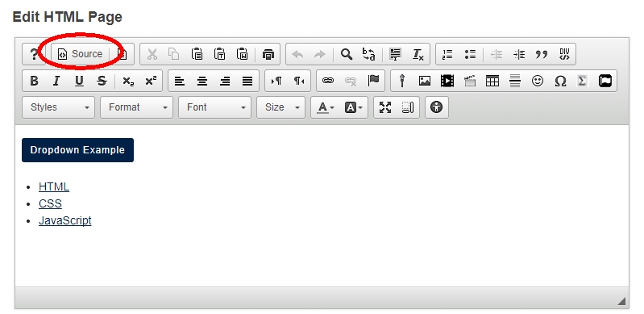Click the Print icon

coord(268,54)
